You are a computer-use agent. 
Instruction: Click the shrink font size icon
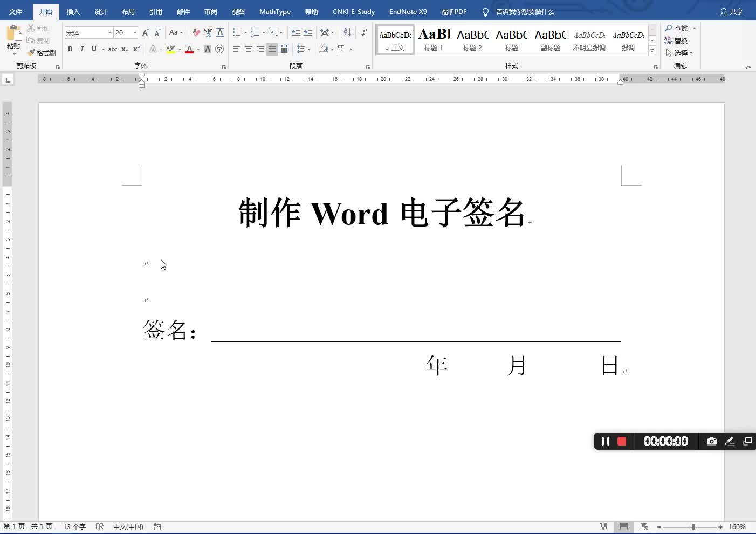coord(157,32)
